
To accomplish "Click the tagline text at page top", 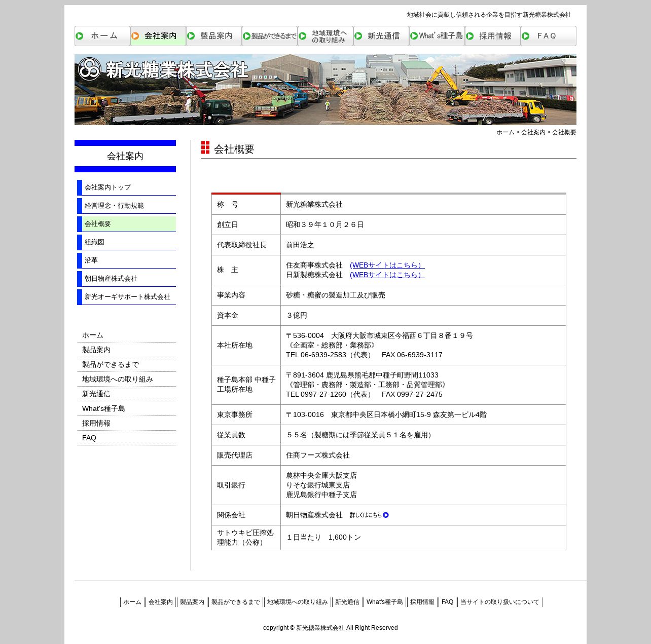I will tap(489, 15).
